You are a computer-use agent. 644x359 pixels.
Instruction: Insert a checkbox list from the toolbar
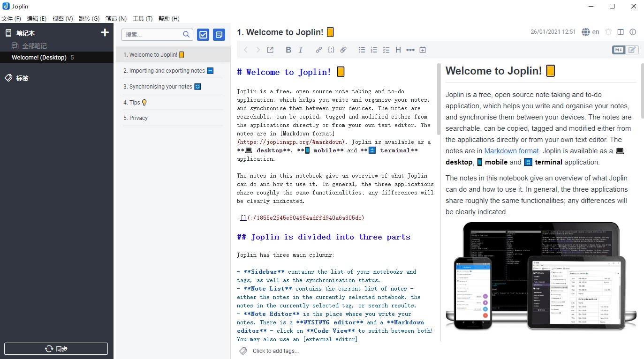point(386,50)
